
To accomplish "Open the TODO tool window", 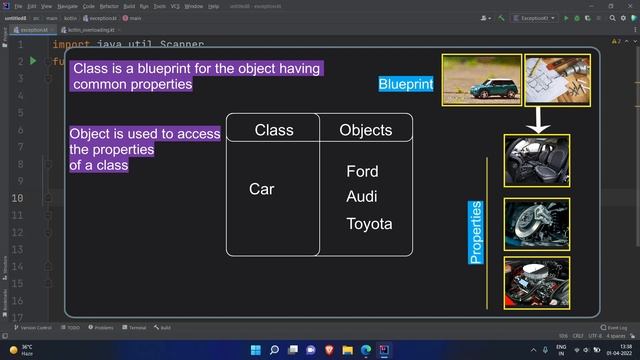I will tap(70, 327).
